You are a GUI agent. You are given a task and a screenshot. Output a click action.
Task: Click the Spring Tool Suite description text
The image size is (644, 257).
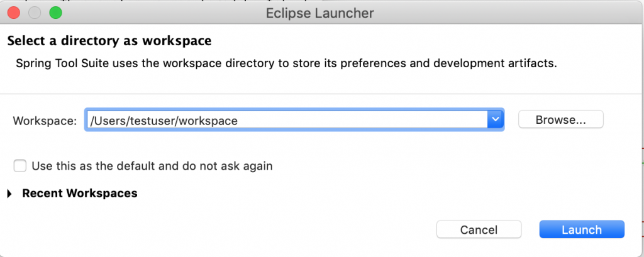(x=286, y=63)
